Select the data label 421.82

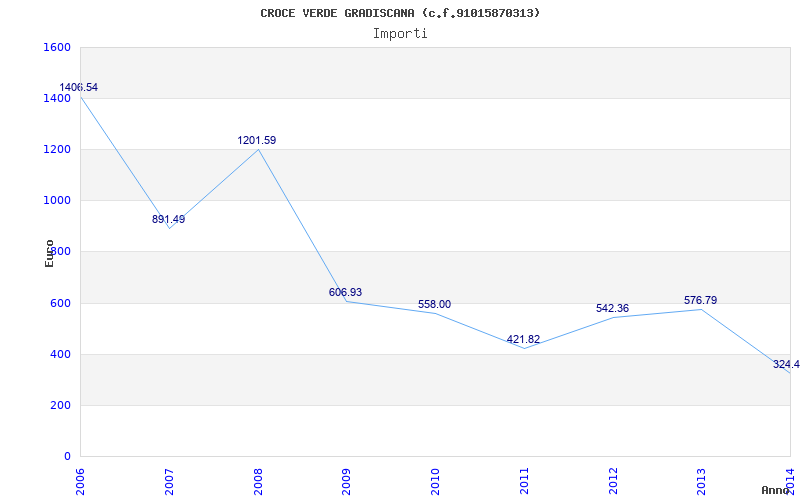point(523,339)
